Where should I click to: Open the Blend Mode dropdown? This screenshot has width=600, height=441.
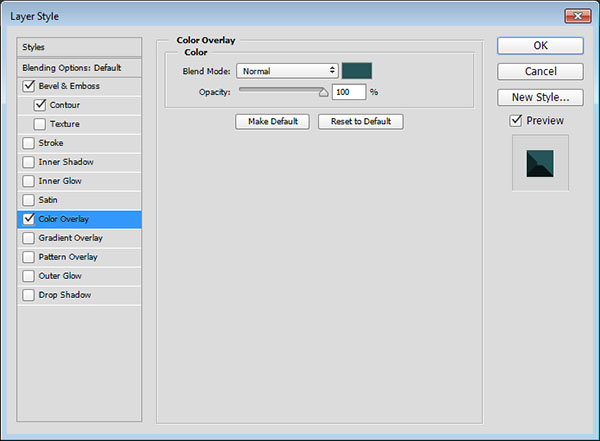coord(287,71)
